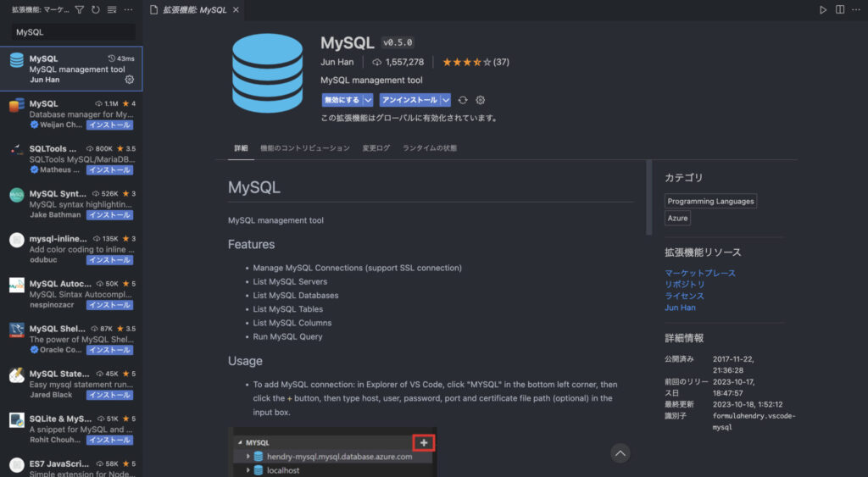The height and width of the screenshot is (477, 868).
Task: Install SQLTools MySQL/MariaDB extension
Action: (109, 170)
